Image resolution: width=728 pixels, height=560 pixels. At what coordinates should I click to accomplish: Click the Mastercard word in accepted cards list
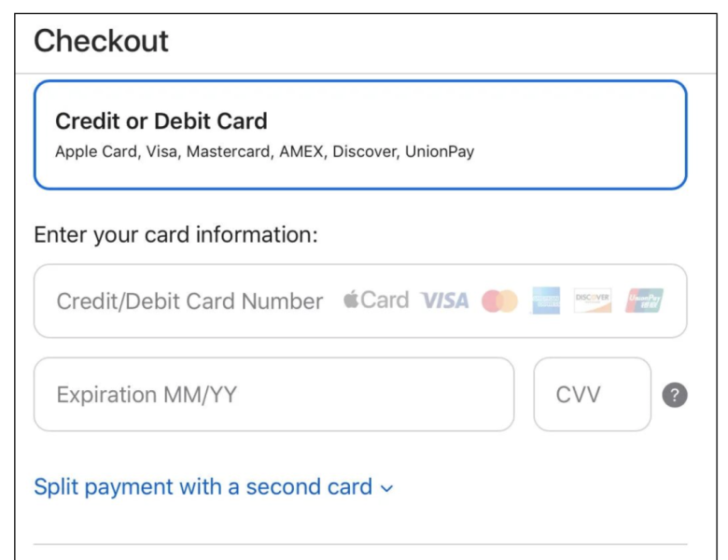[230, 152]
